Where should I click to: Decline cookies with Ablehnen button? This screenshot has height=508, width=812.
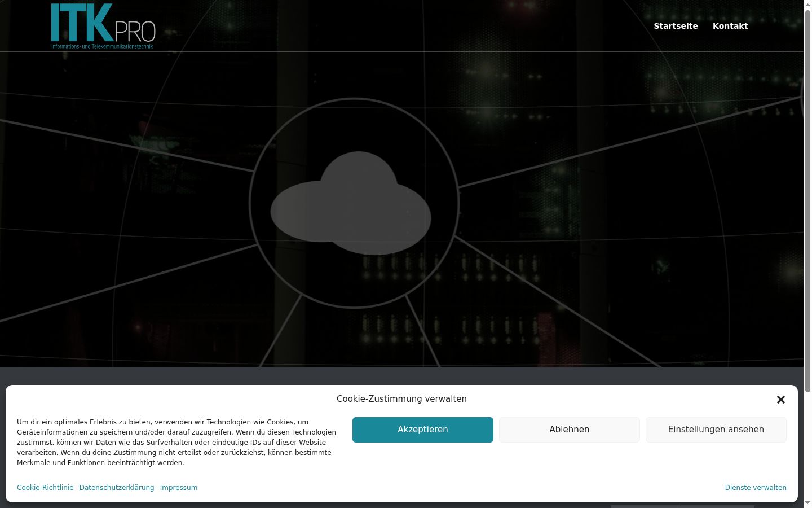[570, 430]
